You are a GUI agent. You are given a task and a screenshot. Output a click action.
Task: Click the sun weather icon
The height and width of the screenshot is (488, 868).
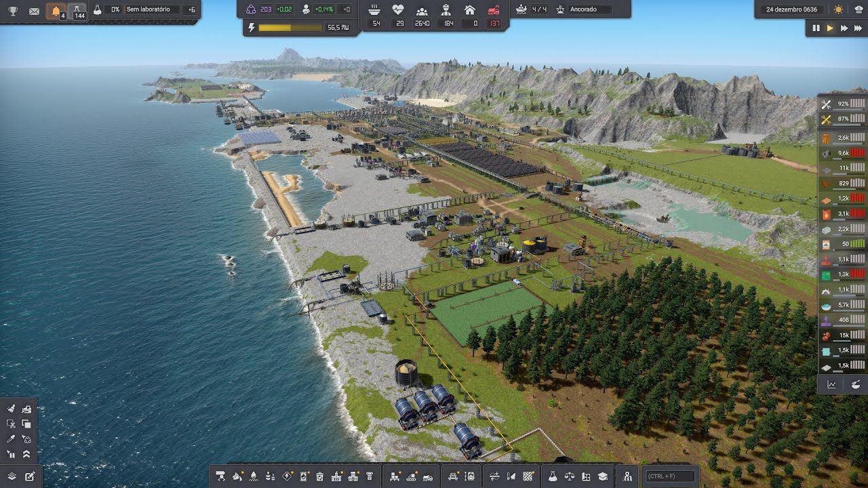[838, 9]
